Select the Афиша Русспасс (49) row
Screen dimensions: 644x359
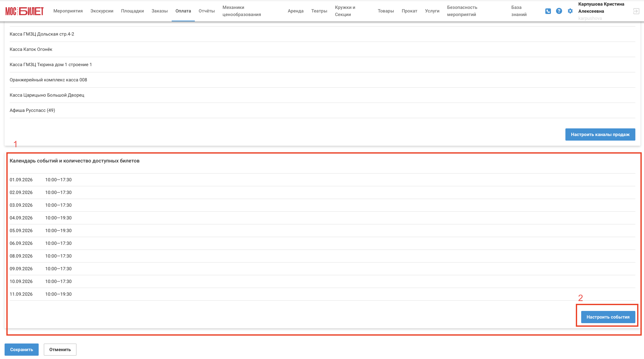[322, 110]
